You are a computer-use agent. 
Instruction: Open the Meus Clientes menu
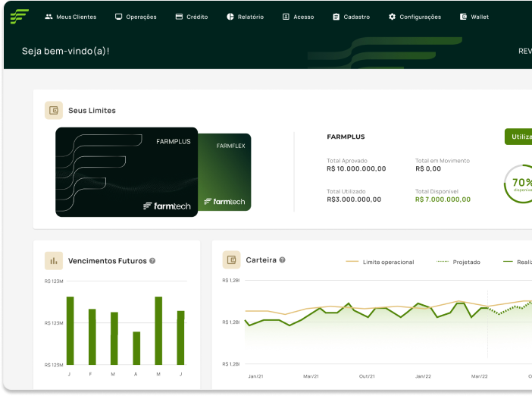tap(70, 17)
